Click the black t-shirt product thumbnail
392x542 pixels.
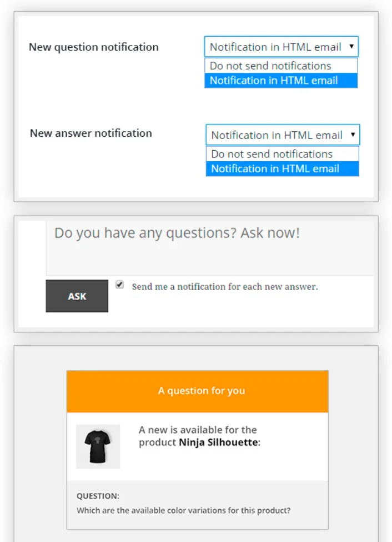(x=98, y=446)
